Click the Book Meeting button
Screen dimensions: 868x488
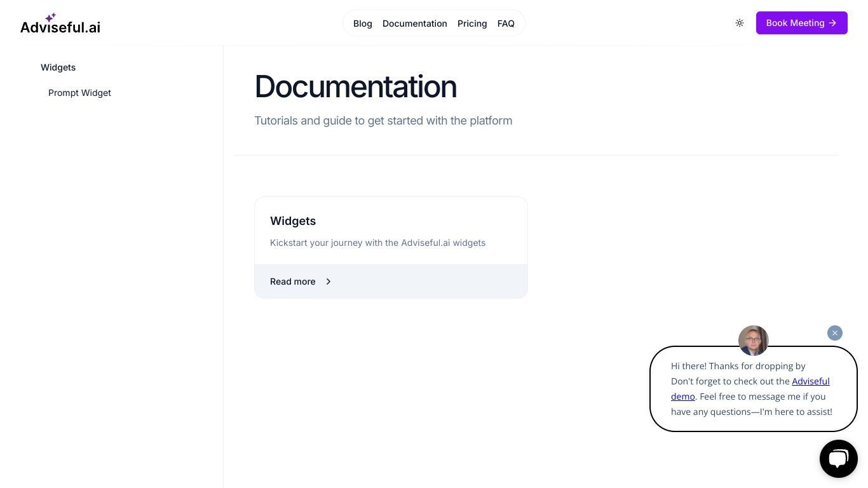(802, 23)
